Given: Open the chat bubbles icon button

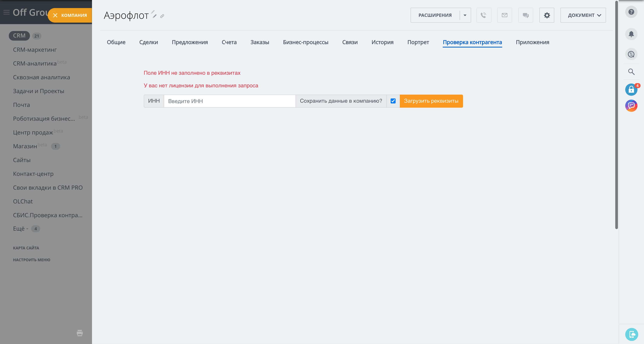Looking at the screenshot, I should [526, 15].
